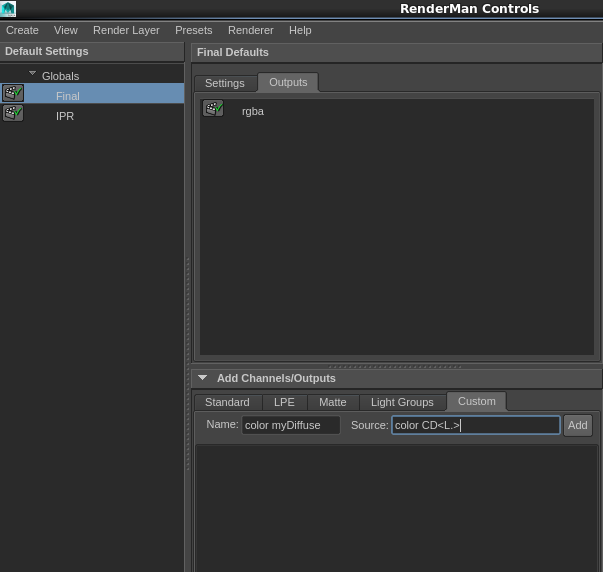The height and width of the screenshot is (572, 603).
Task: Toggle the clapperboard icon beside Final
Action: click(x=13, y=93)
